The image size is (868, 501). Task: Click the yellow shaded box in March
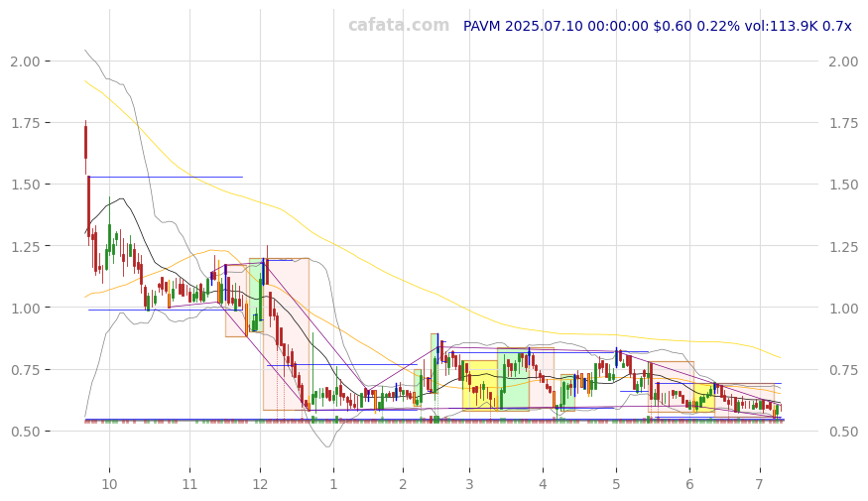(x=480, y=385)
